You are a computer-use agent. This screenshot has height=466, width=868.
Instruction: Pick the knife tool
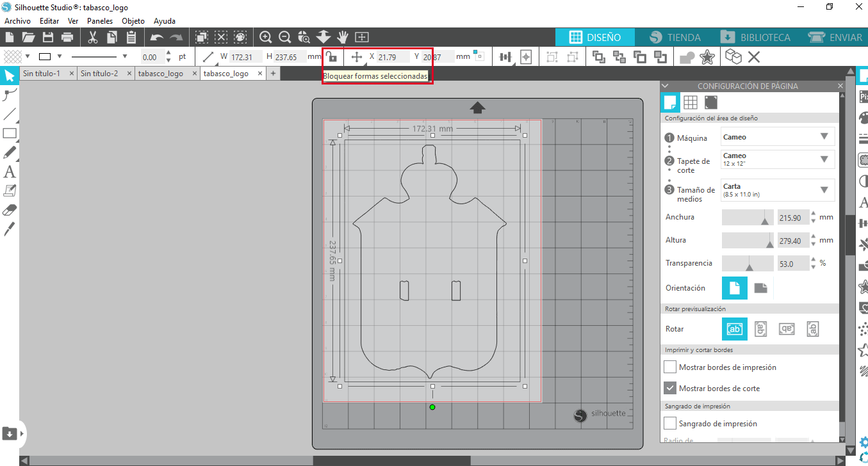(10, 229)
